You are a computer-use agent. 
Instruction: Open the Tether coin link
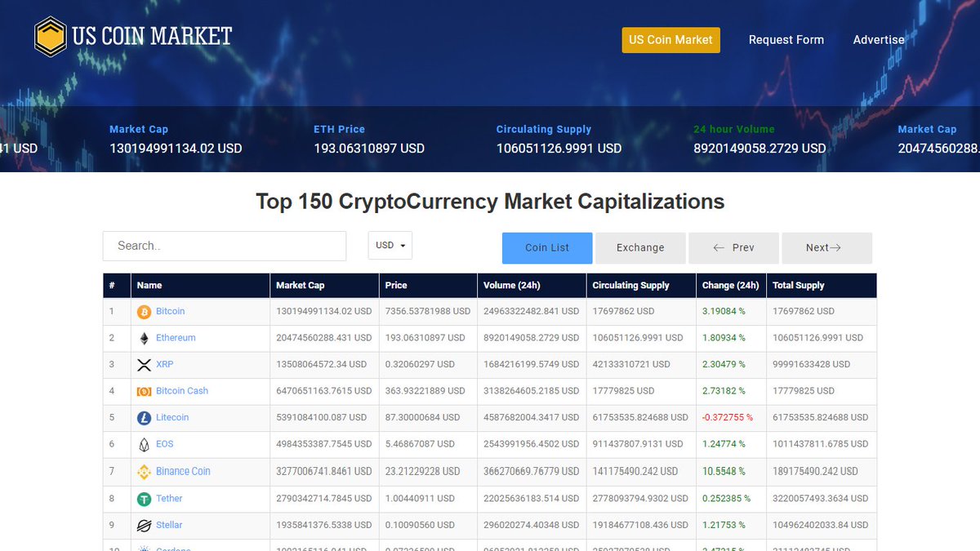point(169,498)
